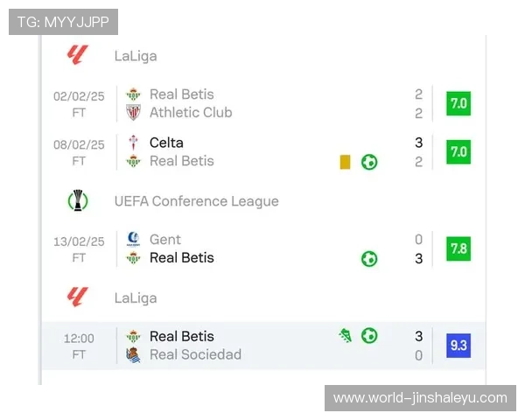Select the Celta team name
The image size is (525, 420).
(166, 143)
